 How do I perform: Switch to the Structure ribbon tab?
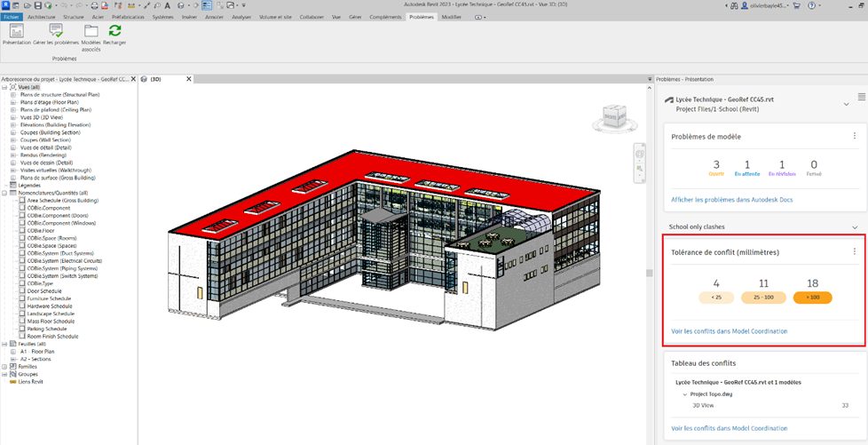coord(74,17)
